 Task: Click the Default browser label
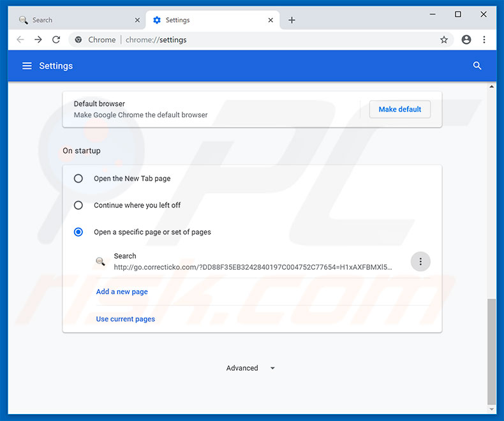pos(100,104)
